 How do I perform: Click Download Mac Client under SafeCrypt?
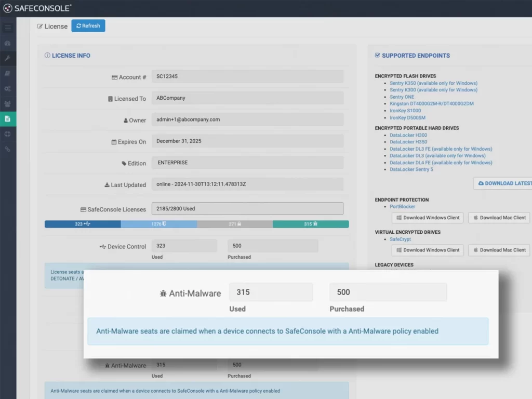pyautogui.click(x=499, y=250)
